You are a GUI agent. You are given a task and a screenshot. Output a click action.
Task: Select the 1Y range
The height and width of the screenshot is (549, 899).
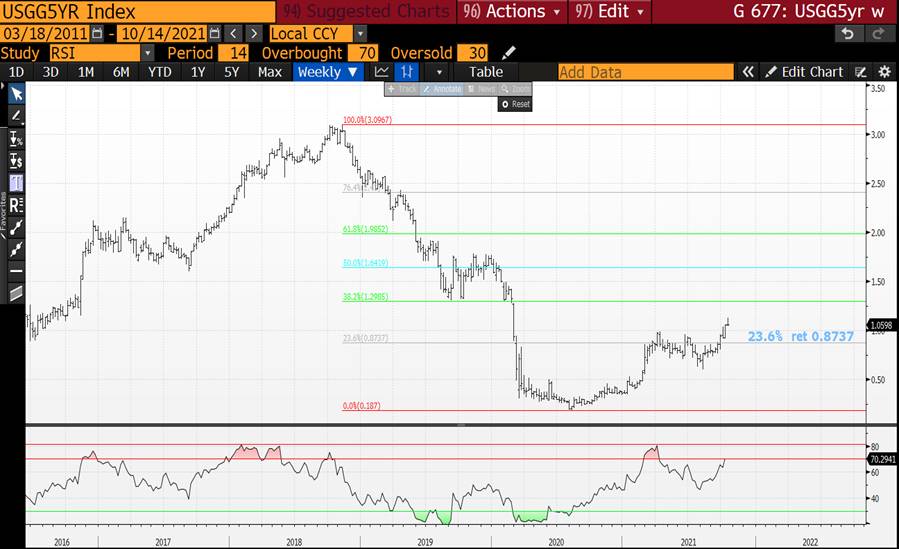(x=198, y=72)
